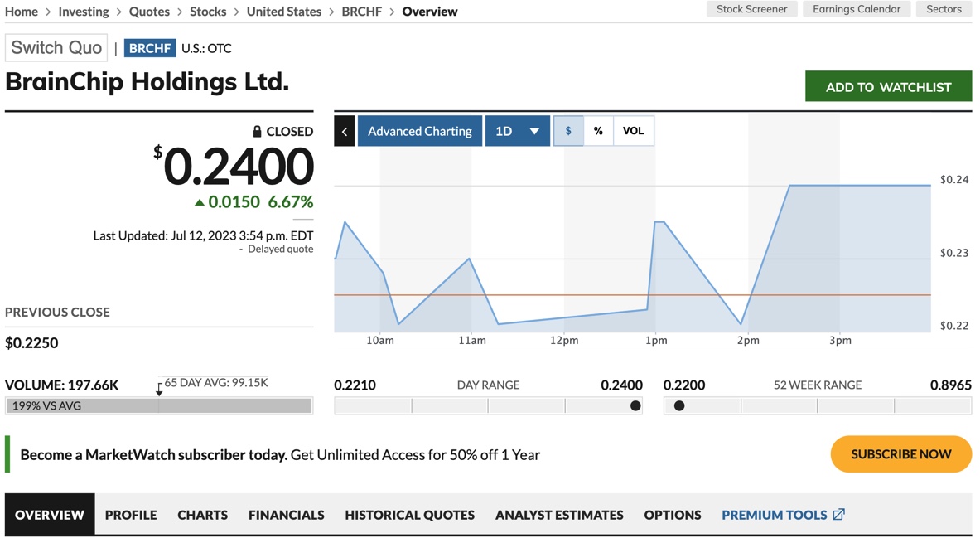This screenshot has height=538, width=980.
Task: Open the Stocks breadcrumb link
Action: [208, 12]
